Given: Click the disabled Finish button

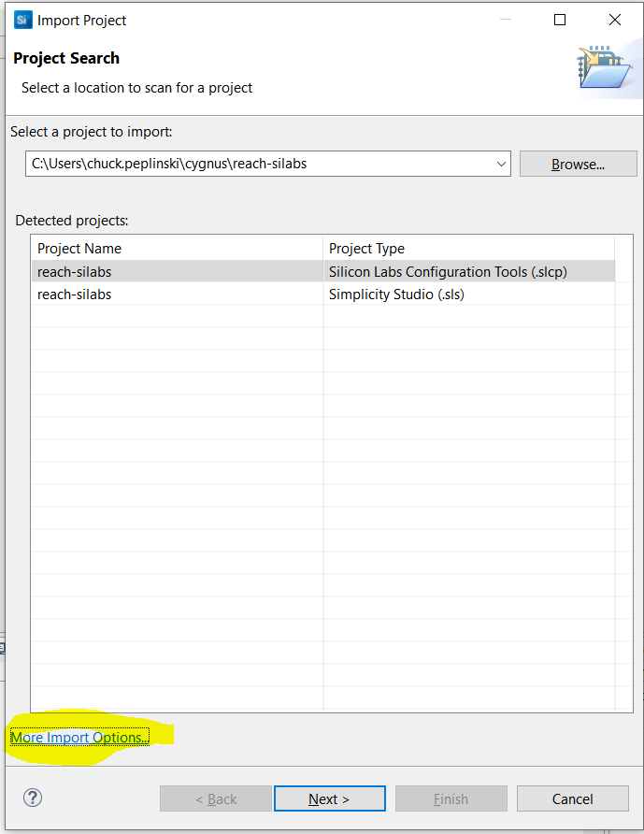Looking at the screenshot, I should tap(451, 798).
